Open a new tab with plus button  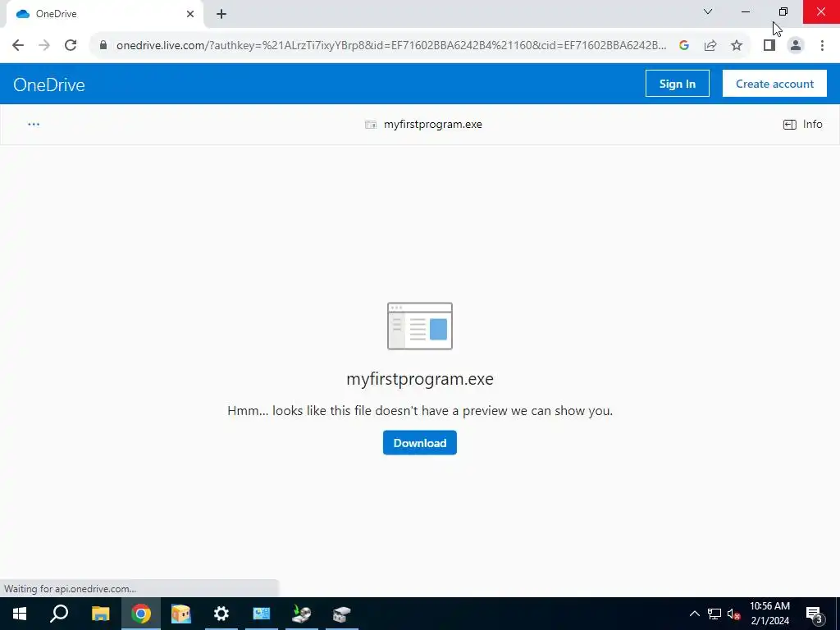[221, 14]
